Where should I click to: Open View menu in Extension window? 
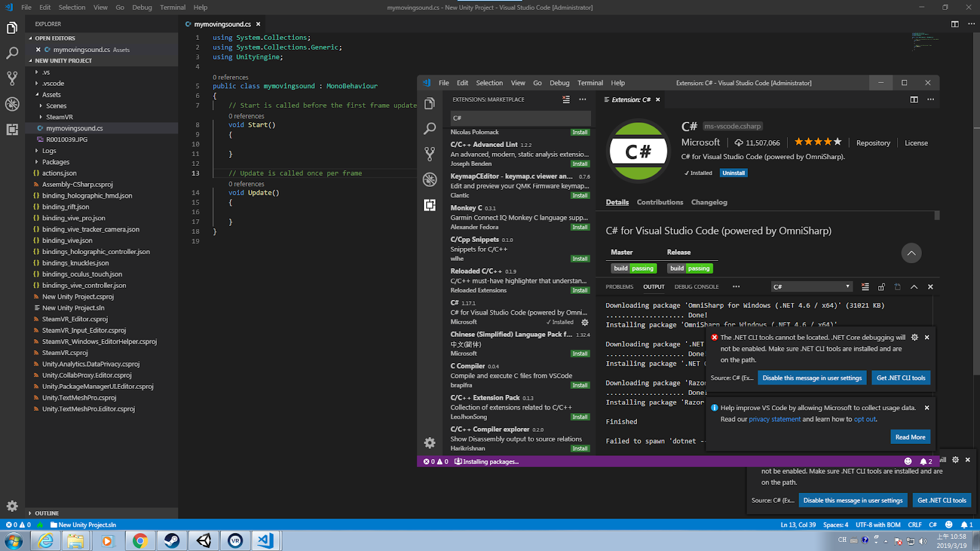[518, 83]
